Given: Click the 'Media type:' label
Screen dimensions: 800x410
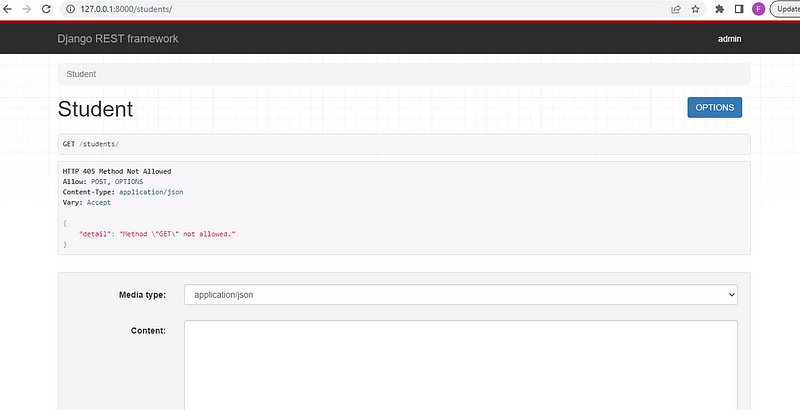Looking at the screenshot, I should (x=142, y=295).
